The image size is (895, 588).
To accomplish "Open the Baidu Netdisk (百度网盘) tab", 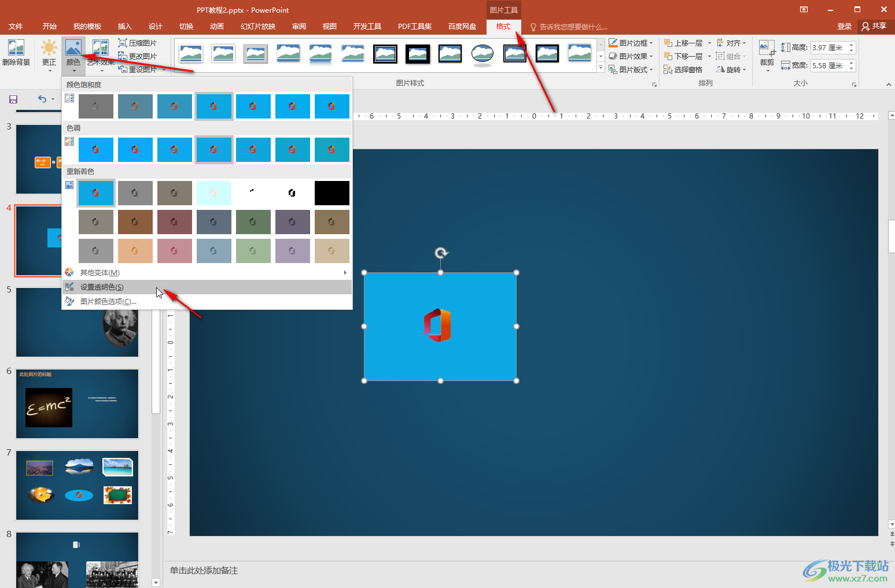I will pyautogui.click(x=462, y=27).
